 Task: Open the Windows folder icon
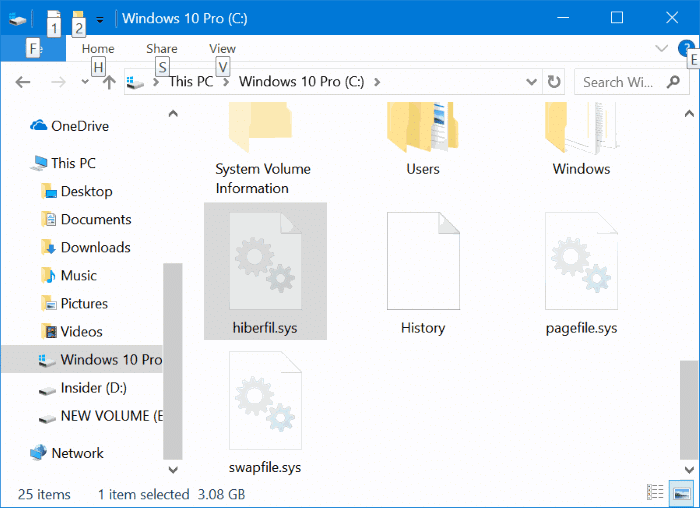pyautogui.click(x=581, y=128)
